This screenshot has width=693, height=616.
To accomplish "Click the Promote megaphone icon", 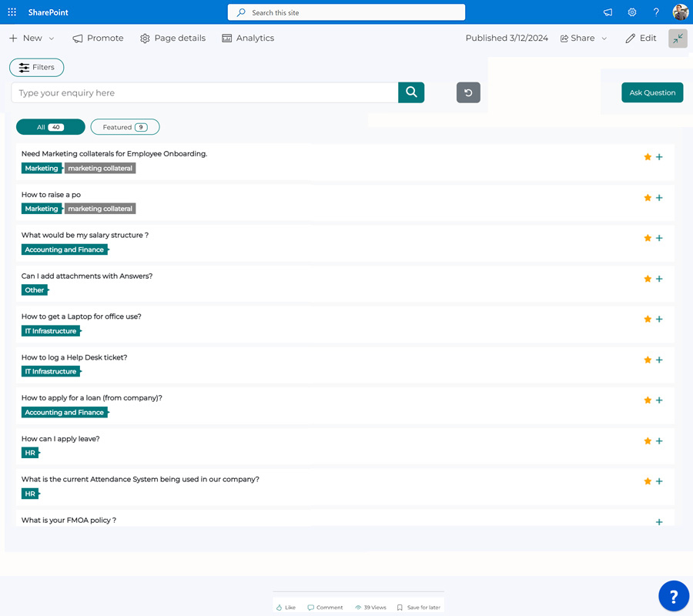I will (77, 38).
